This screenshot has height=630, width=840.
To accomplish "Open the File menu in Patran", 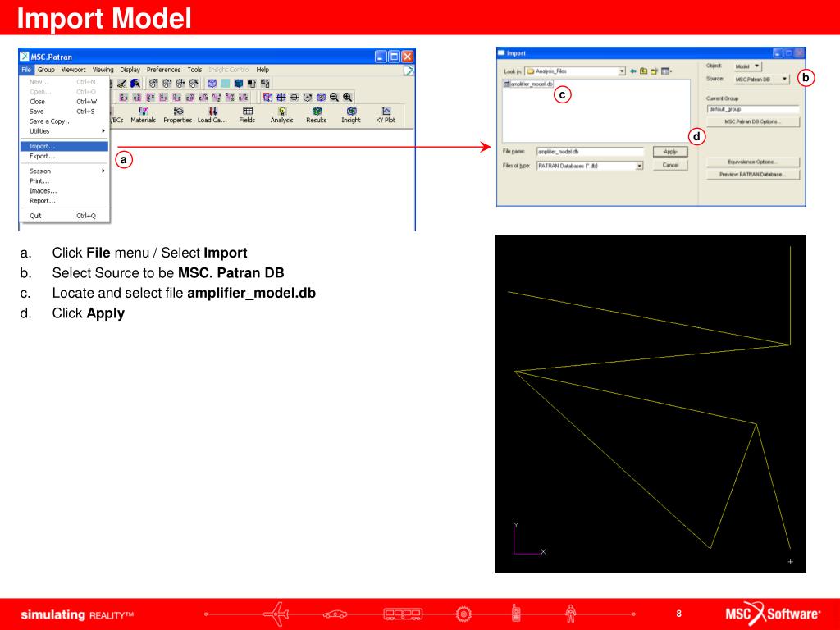I will click(26, 70).
